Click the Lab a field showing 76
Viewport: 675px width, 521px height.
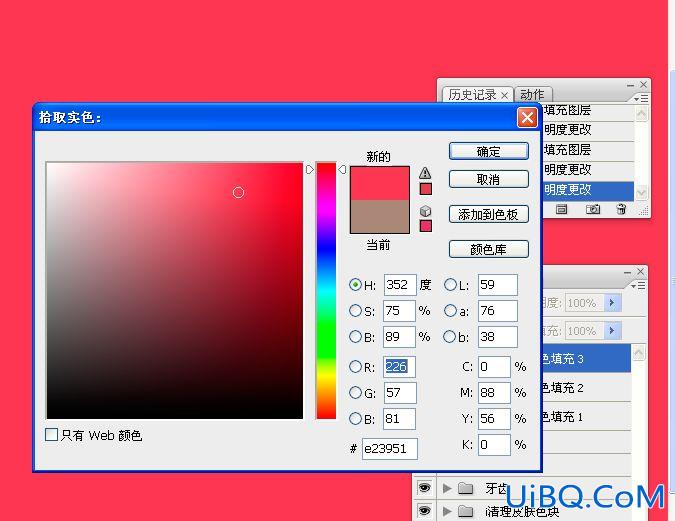tap(498, 311)
